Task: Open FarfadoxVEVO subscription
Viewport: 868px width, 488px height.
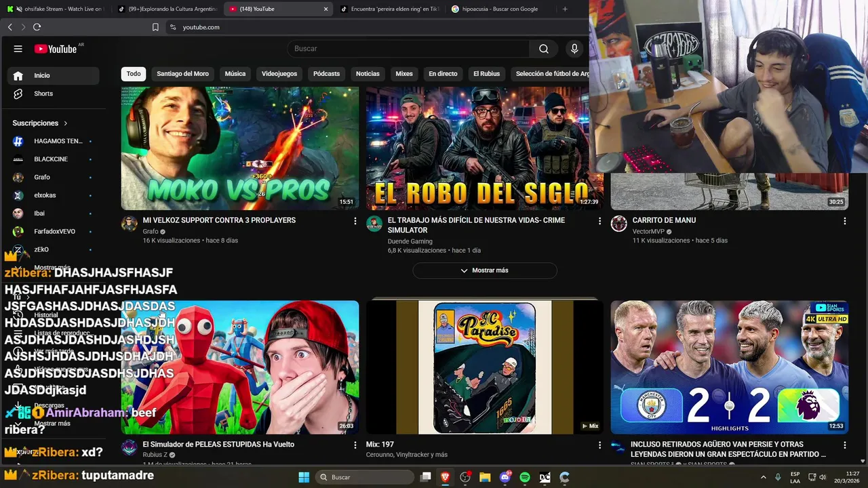Action: 53,232
